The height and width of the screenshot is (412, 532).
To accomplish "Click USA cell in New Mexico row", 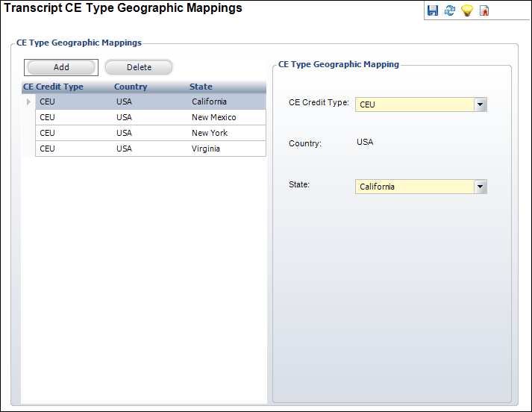I will coord(124,117).
